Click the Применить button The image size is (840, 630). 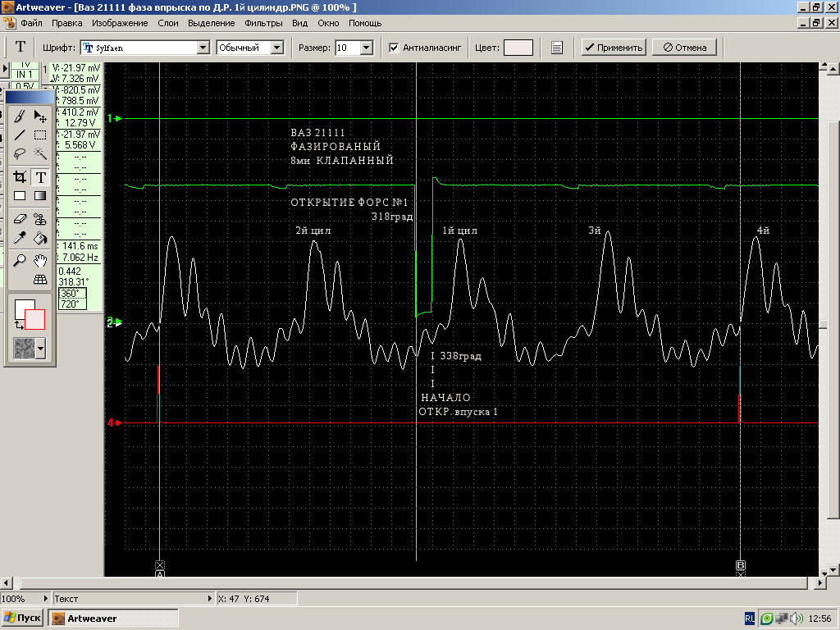pyautogui.click(x=614, y=48)
